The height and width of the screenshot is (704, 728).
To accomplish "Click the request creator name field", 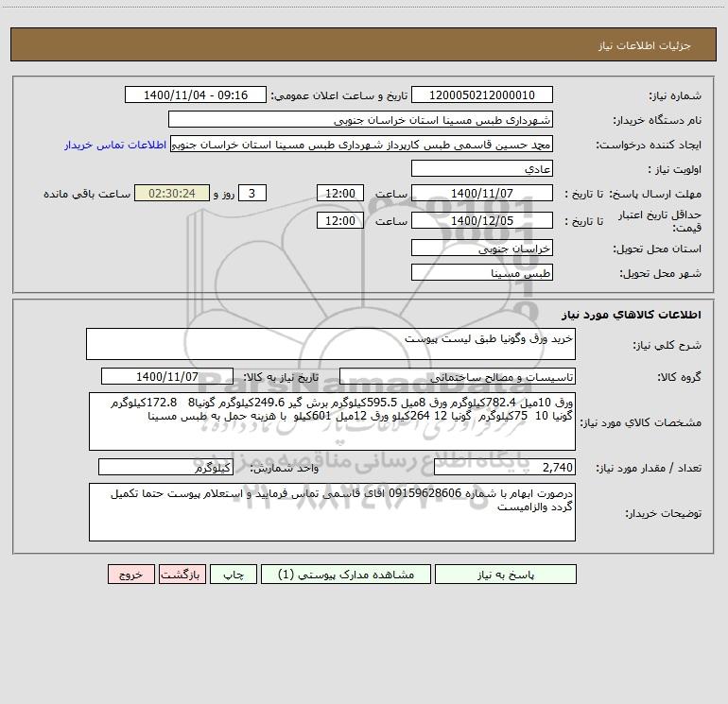I will tap(362, 144).
